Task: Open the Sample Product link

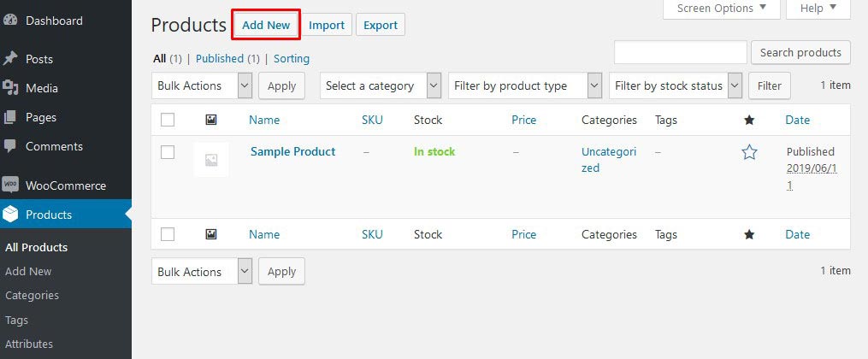Action: tap(292, 151)
